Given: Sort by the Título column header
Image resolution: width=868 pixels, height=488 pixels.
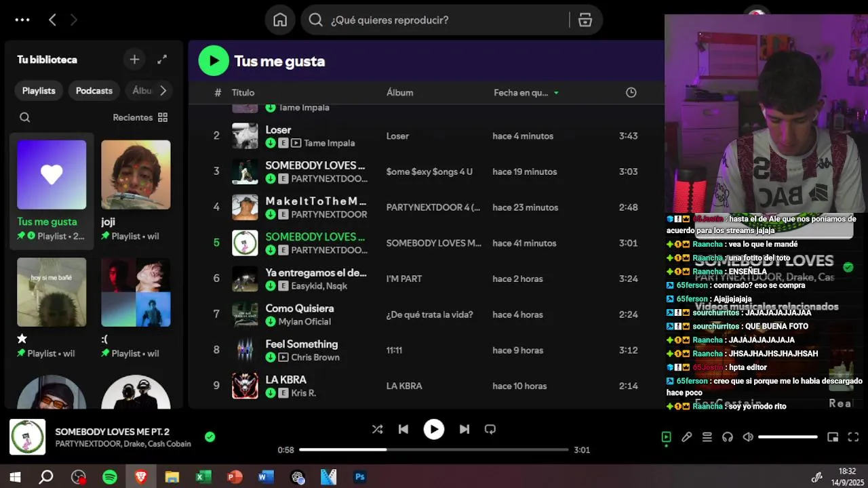Looking at the screenshot, I should (243, 93).
